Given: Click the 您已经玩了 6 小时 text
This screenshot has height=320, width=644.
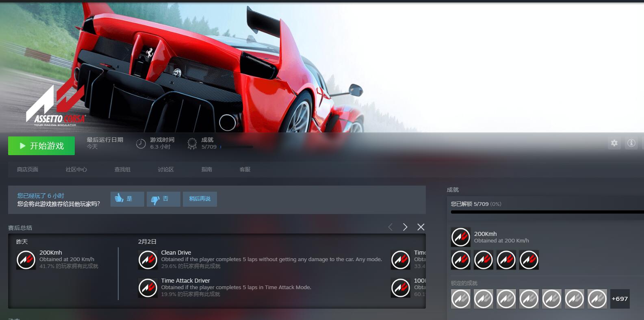Looking at the screenshot, I should (x=41, y=196).
